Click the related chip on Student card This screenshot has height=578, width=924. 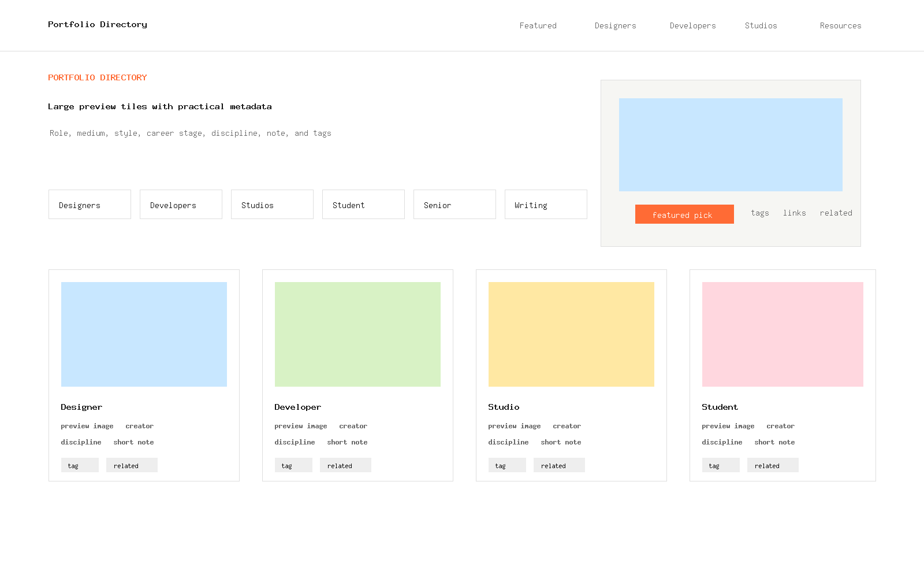(773, 465)
